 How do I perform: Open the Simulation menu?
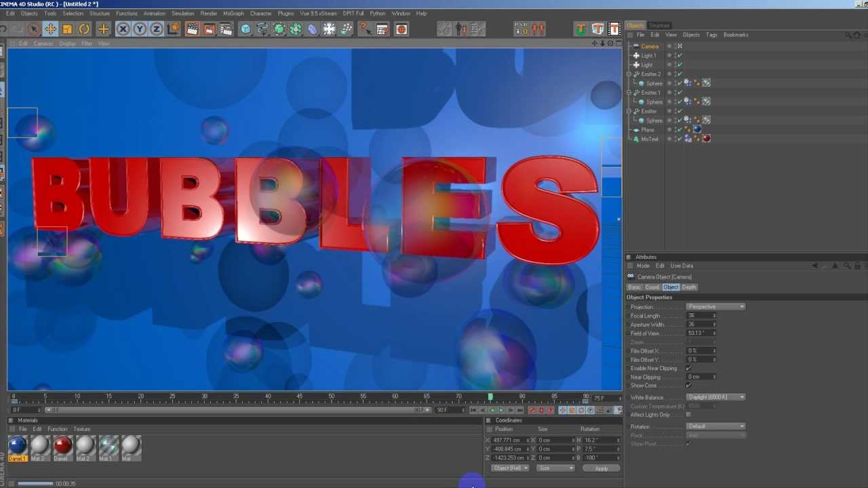182,14
